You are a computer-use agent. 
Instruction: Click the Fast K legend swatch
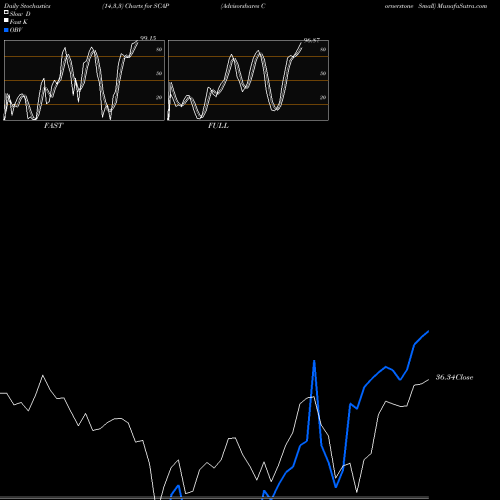coord(6,21)
